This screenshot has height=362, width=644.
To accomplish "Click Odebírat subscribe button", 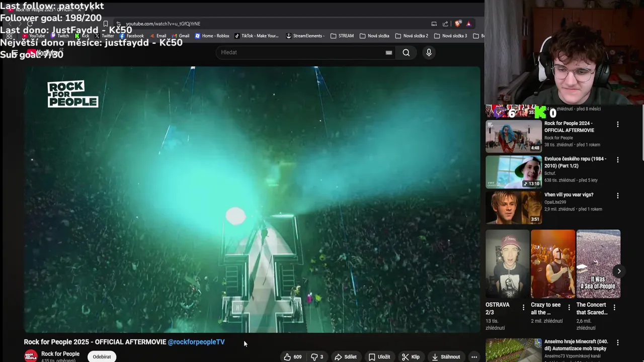I will point(102,357).
